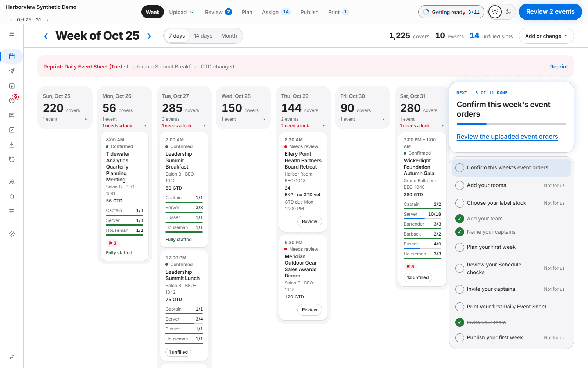This screenshot has height=368, width=588.
Task: Open the people icon in the sidebar
Action: point(12,182)
